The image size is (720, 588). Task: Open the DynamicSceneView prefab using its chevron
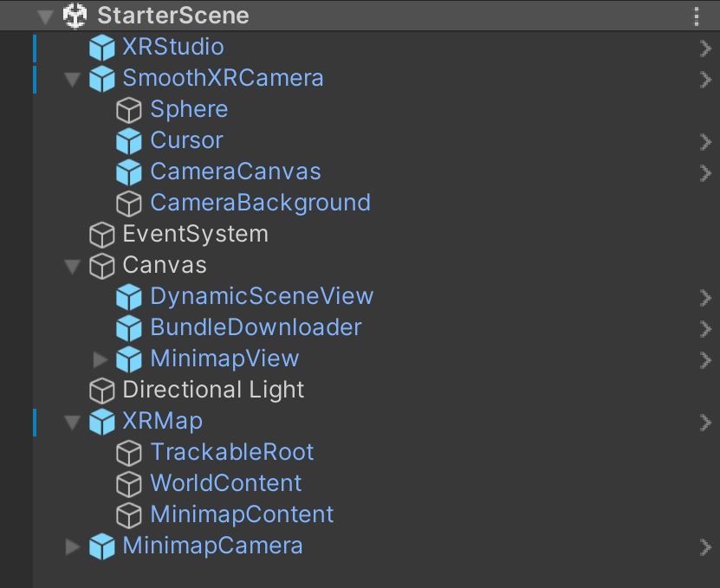705,297
